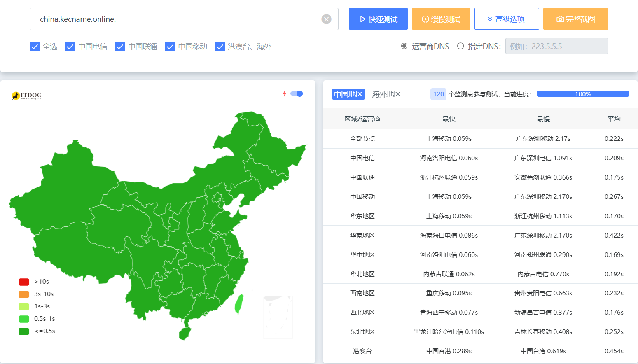Select the 华北地区 row label

362,274
